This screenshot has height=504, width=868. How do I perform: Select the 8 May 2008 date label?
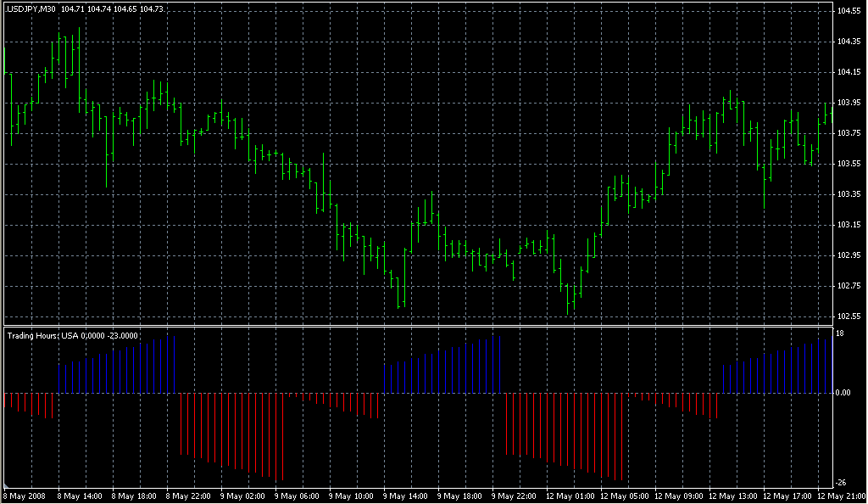point(25,496)
